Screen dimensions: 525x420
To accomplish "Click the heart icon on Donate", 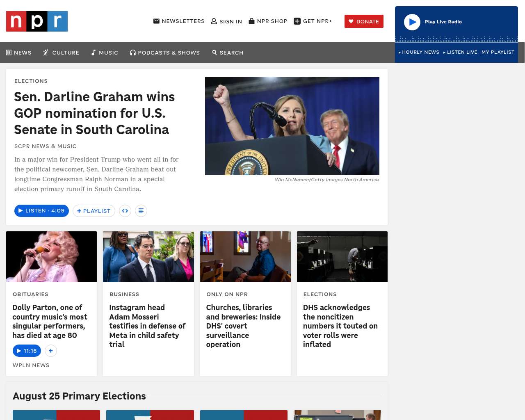I will pyautogui.click(x=351, y=21).
